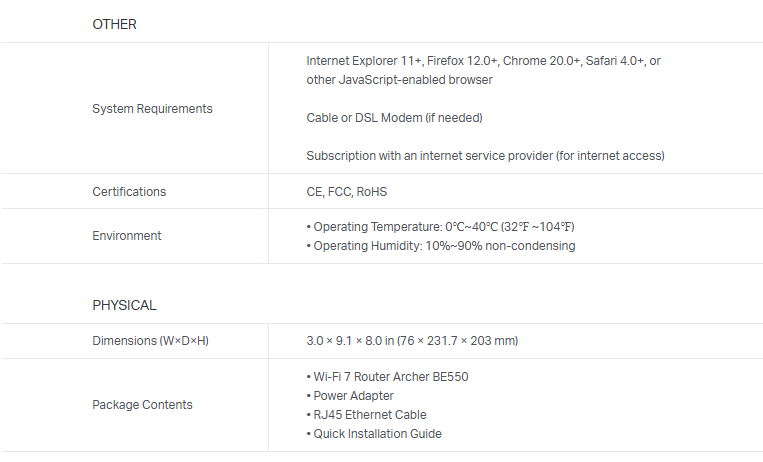The width and height of the screenshot is (763, 462).
Task: Click the Environment row label
Action: [126, 236]
